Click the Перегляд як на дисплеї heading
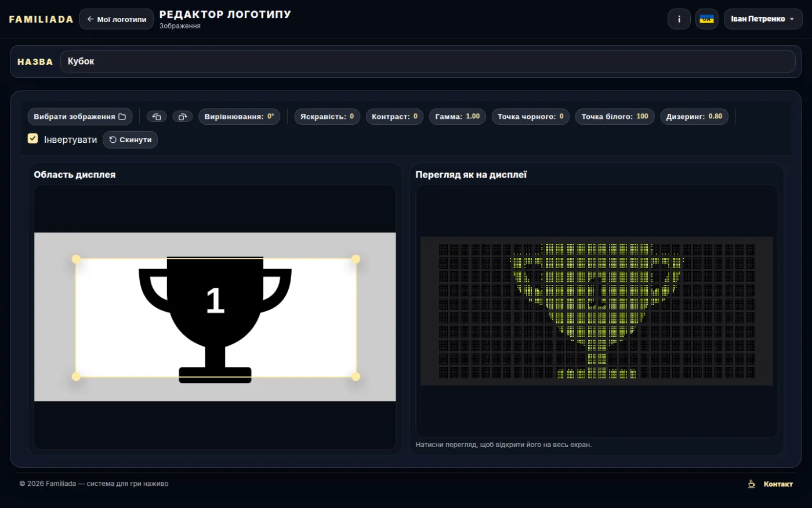 (x=471, y=175)
